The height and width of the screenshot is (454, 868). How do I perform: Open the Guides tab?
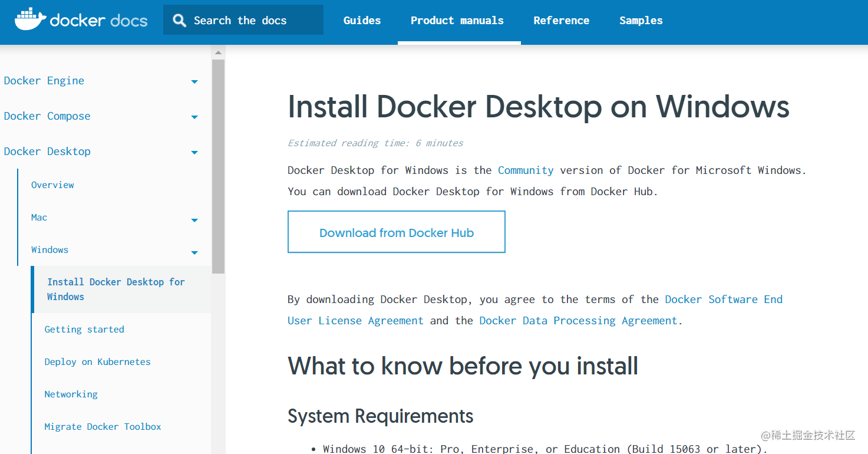click(362, 21)
